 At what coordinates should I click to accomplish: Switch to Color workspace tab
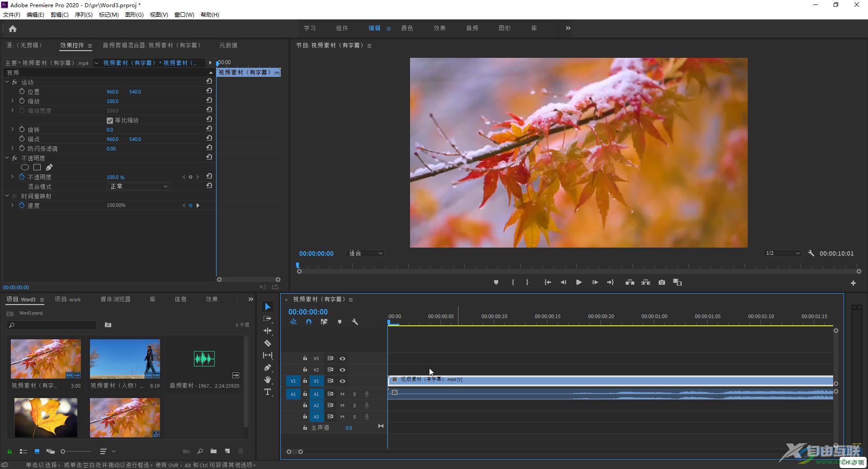[407, 28]
